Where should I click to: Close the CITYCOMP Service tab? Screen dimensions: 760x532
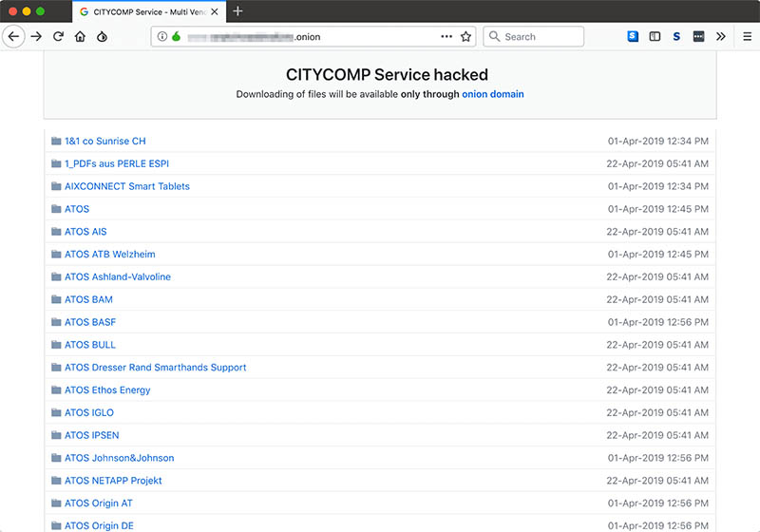(215, 11)
